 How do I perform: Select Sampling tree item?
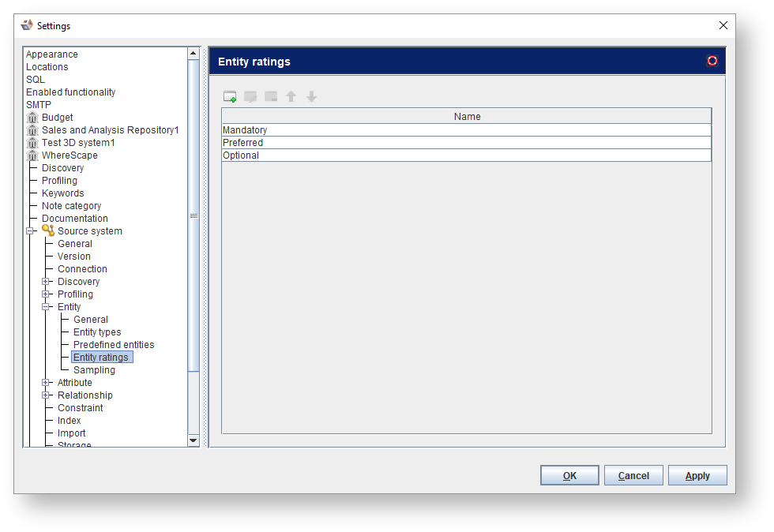[x=94, y=370]
